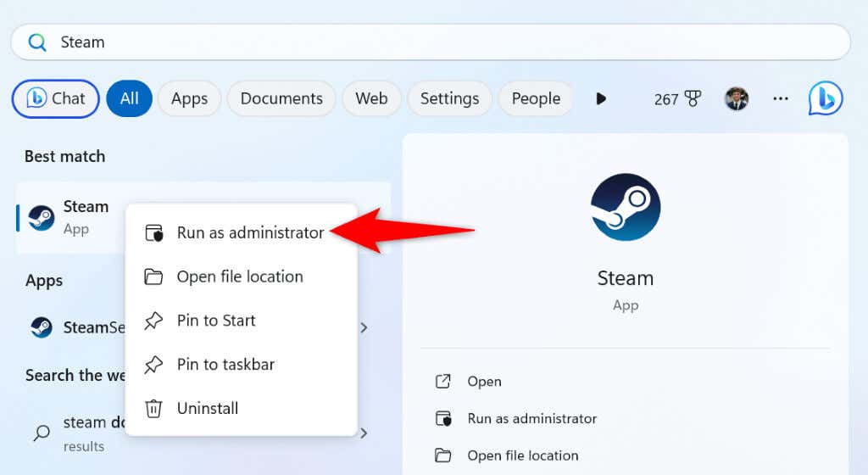Click the Steam app icon under Best match

pos(41,218)
